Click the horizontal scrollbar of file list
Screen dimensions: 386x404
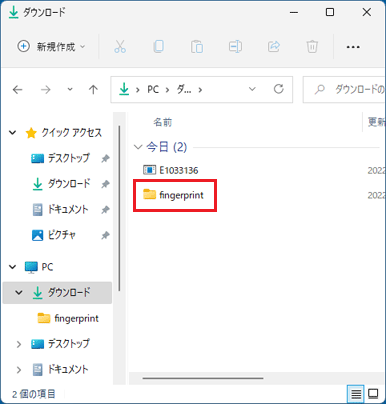(203, 378)
